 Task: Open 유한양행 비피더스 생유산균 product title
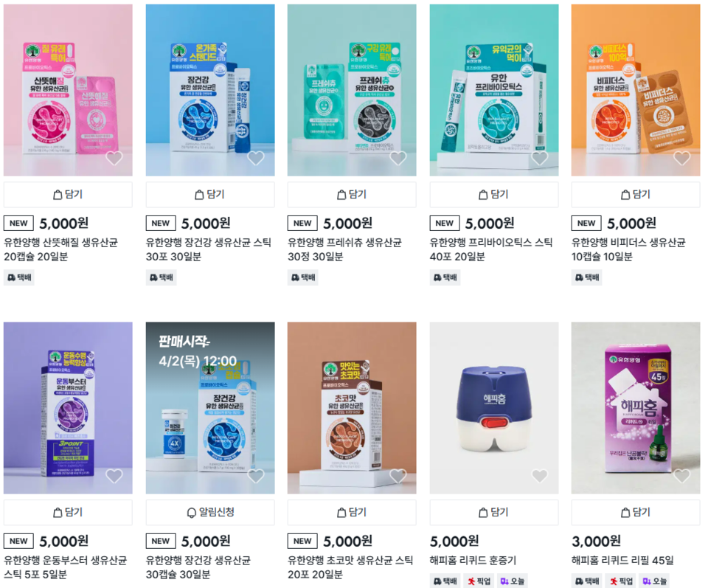click(628, 249)
